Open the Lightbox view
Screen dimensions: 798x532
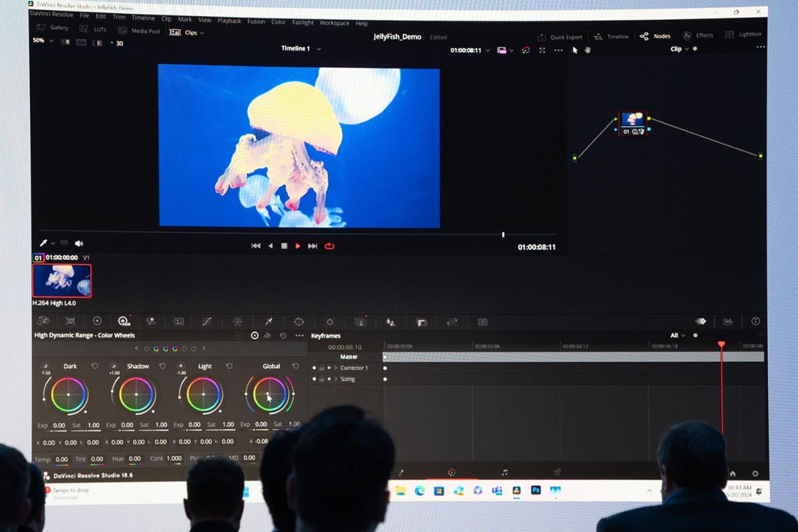[x=743, y=35]
